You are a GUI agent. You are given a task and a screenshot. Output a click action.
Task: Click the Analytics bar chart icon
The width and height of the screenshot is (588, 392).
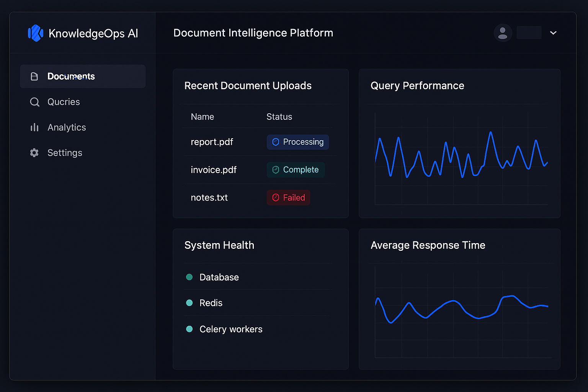(34, 127)
